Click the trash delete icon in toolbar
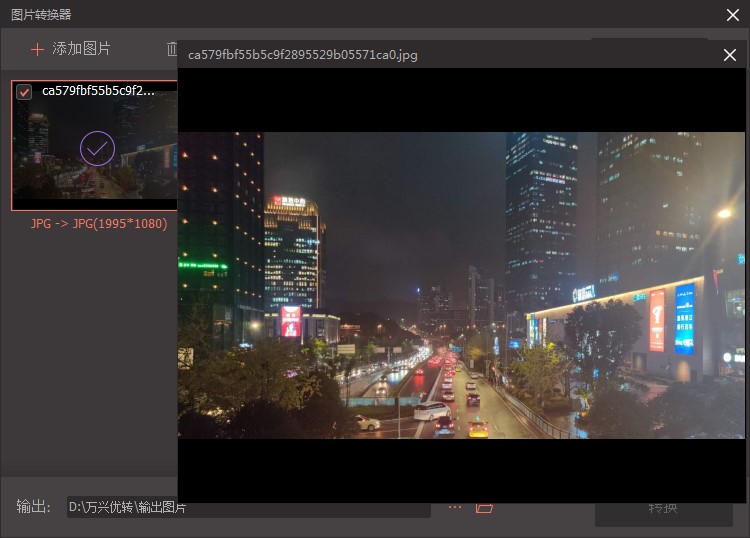The width and height of the screenshot is (750, 538). 172,49
